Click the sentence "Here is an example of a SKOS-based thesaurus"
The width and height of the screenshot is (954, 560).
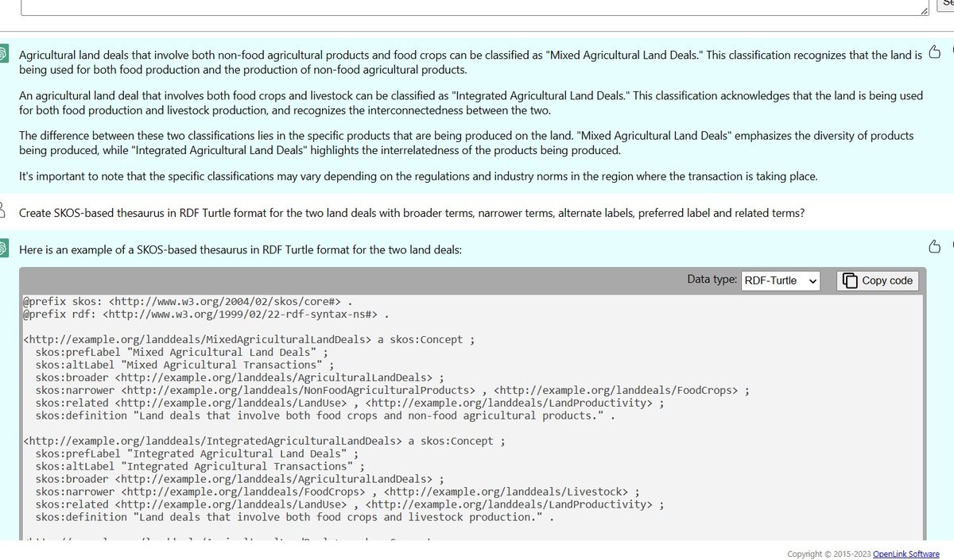click(x=240, y=249)
